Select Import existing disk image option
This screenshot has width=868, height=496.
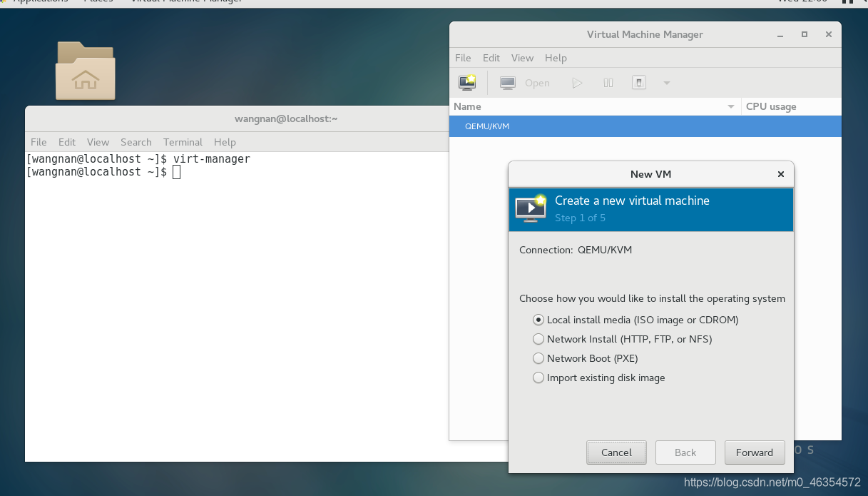click(x=599, y=378)
